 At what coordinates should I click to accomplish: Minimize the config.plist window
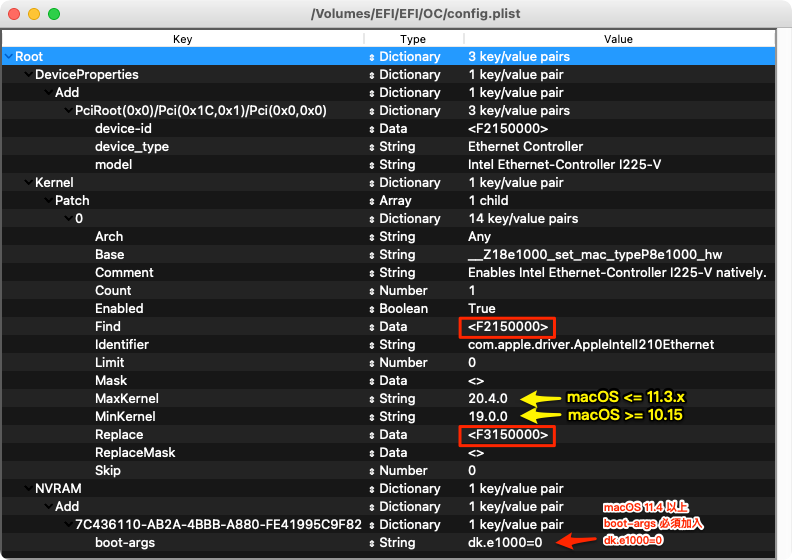point(34,14)
